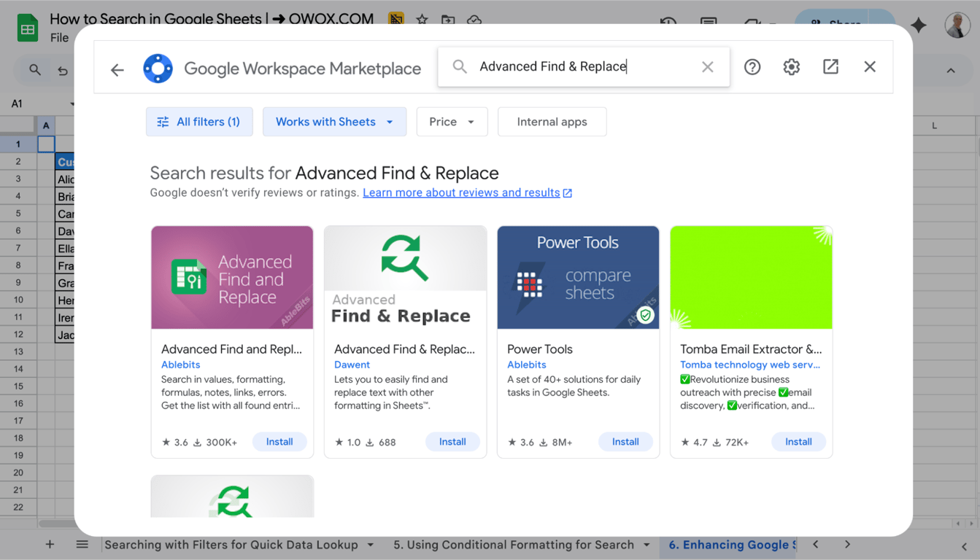The image size is (980, 560).
Task: Open the Google Workspace Marketplace logo home
Action: click(x=158, y=69)
